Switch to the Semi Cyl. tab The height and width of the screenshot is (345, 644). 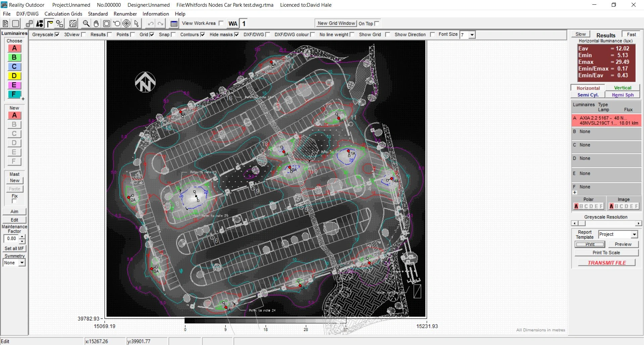(588, 95)
